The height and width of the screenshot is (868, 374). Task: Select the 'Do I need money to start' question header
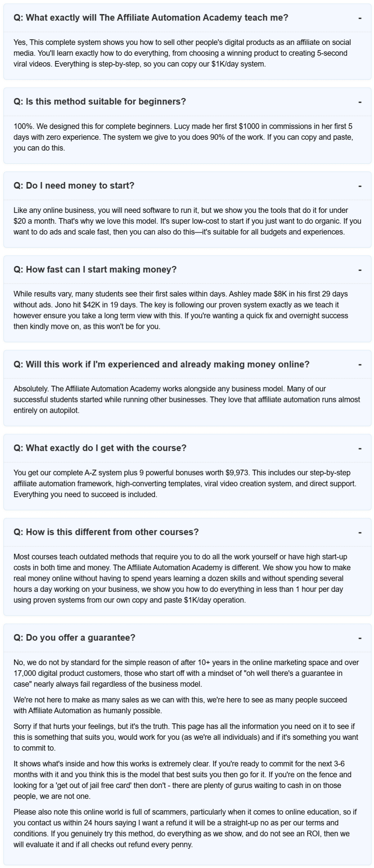click(75, 186)
